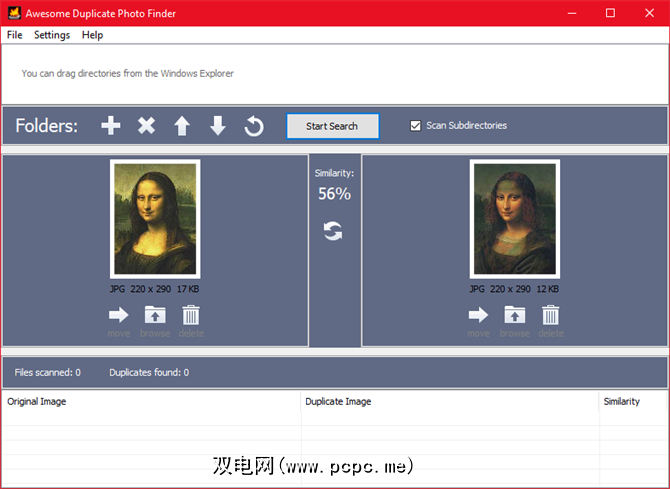Sort by Similarity column header
The image size is (670, 489).
coord(633,401)
